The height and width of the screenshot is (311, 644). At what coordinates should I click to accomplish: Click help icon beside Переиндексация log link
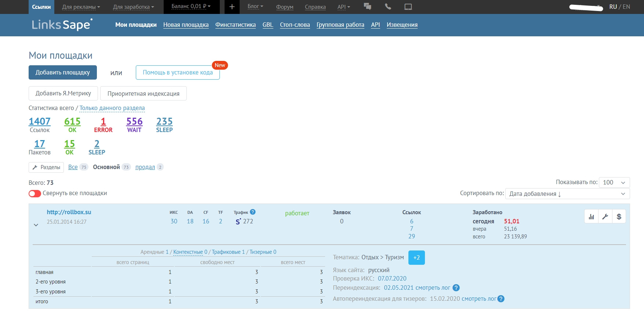tap(456, 288)
